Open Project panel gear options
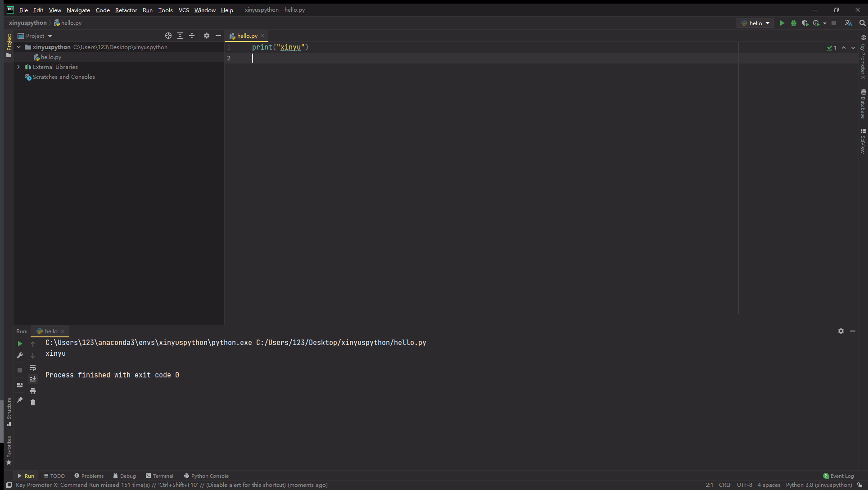Screen dimensions: 868x490 coord(207,36)
